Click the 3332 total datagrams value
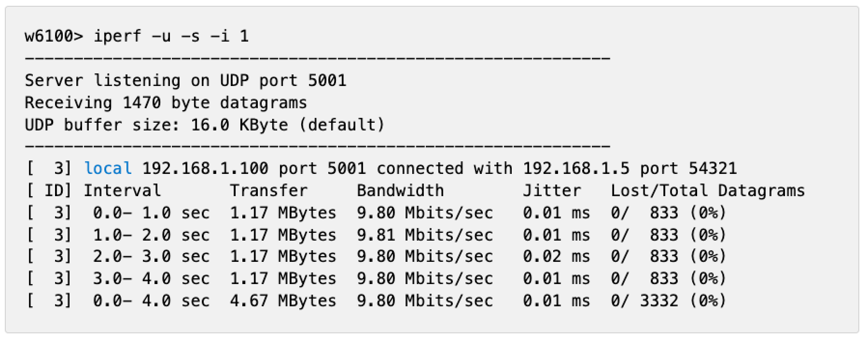The width and height of the screenshot is (868, 343). tap(659, 301)
